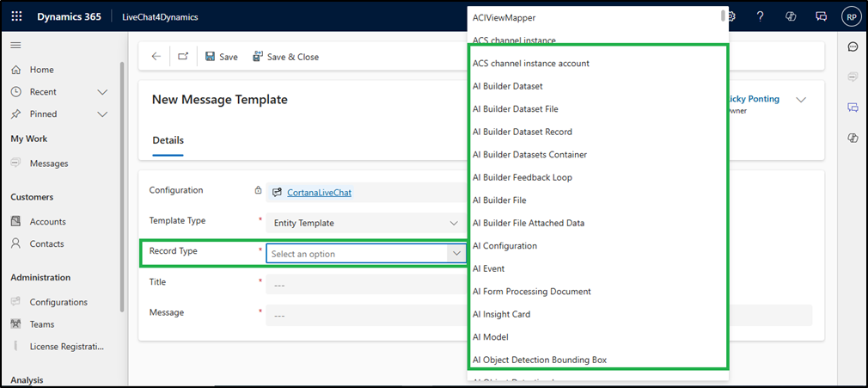Viewport: 868px width, 388px height.
Task: Expand the Recent section chevron
Action: [x=102, y=92]
